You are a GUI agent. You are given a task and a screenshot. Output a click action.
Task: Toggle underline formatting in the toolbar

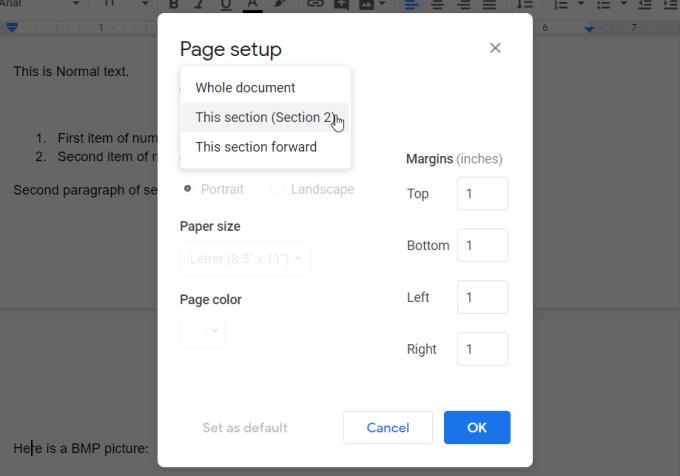click(225, 5)
